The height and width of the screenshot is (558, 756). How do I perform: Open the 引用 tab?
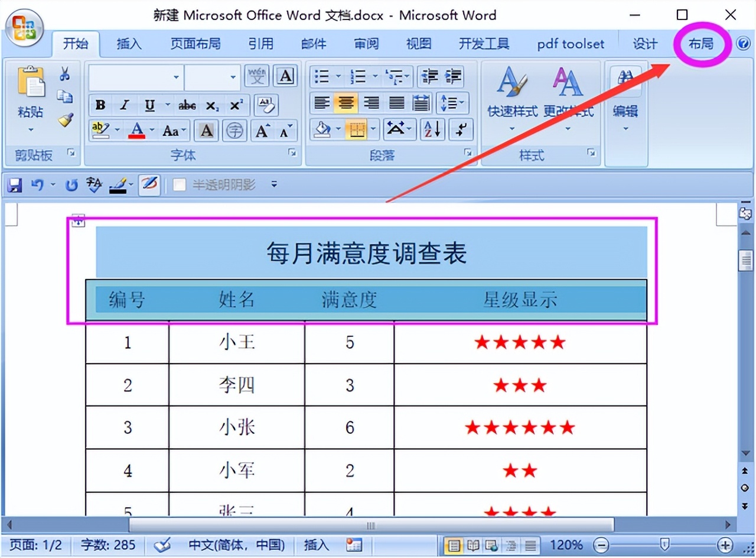[x=260, y=44]
